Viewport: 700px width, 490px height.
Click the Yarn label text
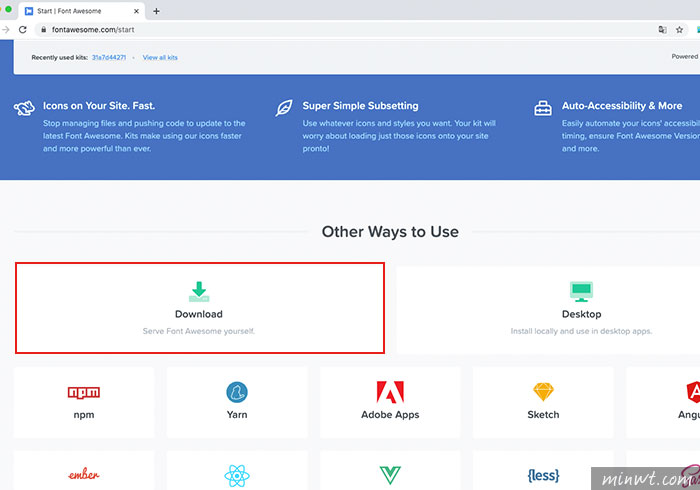[237, 415]
